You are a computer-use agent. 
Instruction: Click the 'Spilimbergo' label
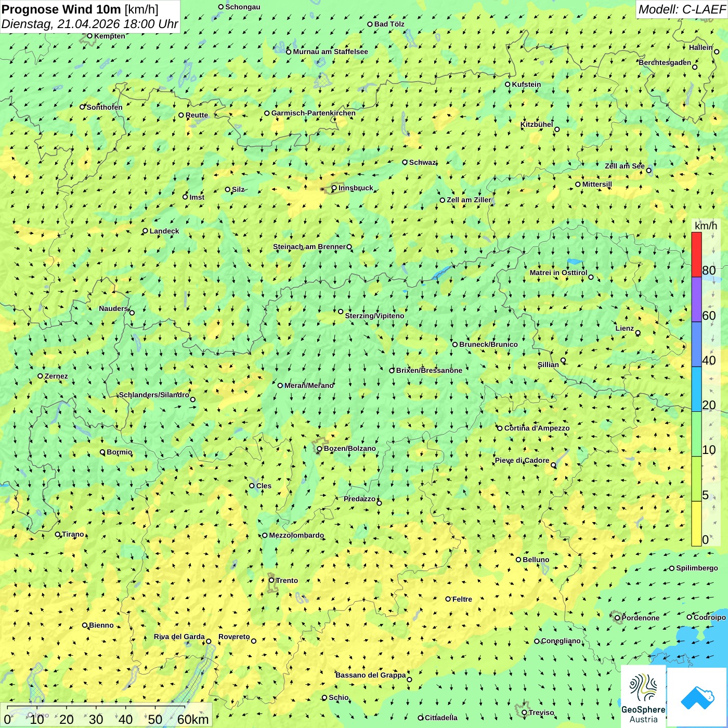pyautogui.click(x=697, y=568)
